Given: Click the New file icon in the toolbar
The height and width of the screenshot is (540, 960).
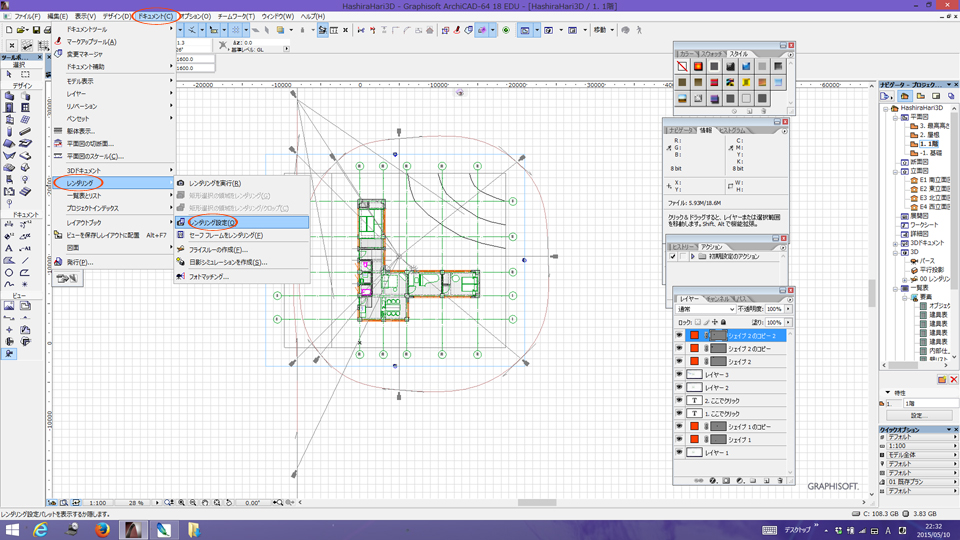Looking at the screenshot, I should click(x=9, y=29).
